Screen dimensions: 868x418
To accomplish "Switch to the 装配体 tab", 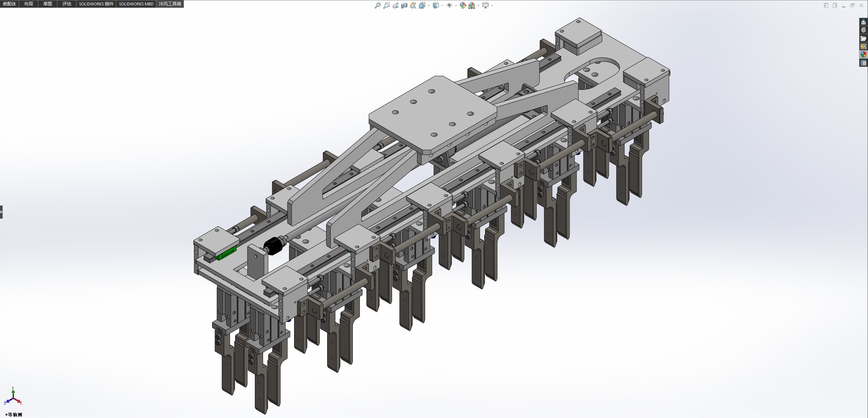I will click(x=10, y=4).
